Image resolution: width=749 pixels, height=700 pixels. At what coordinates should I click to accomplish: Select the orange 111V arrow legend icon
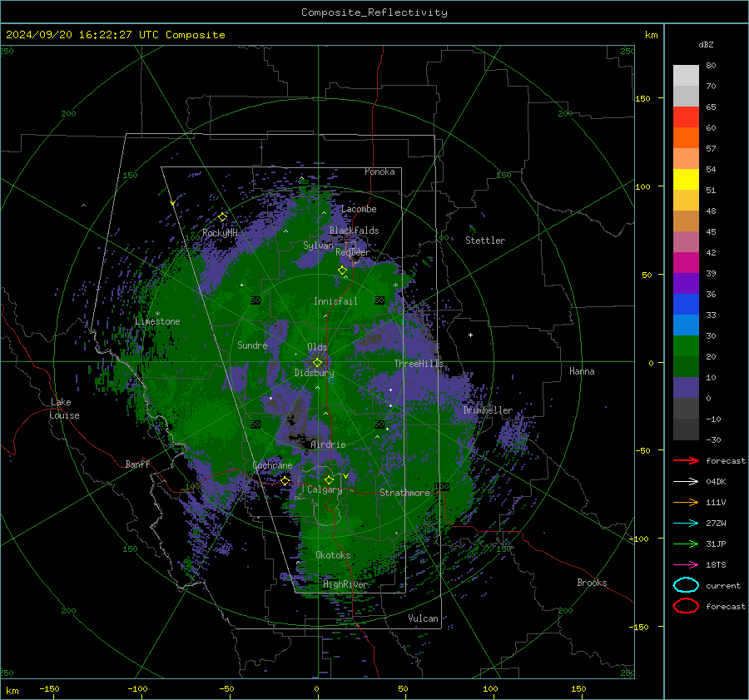pos(686,502)
